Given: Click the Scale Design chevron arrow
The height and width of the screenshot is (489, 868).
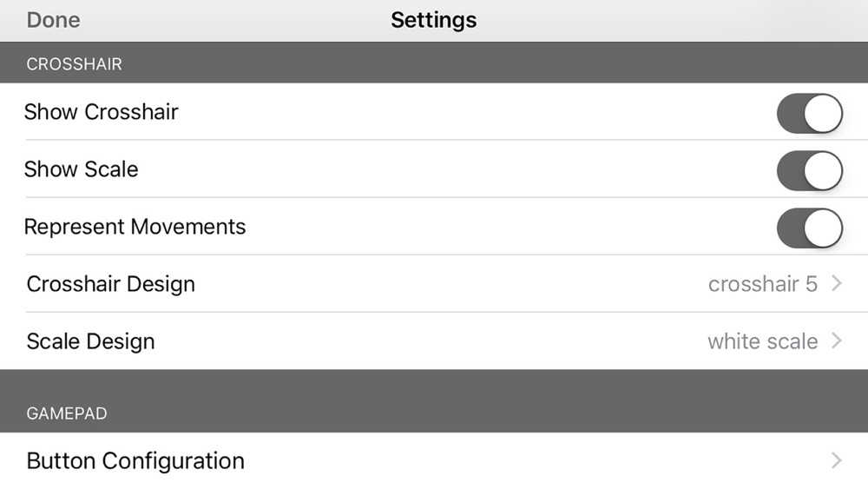Looking at the screenshot, I should 837,340.
